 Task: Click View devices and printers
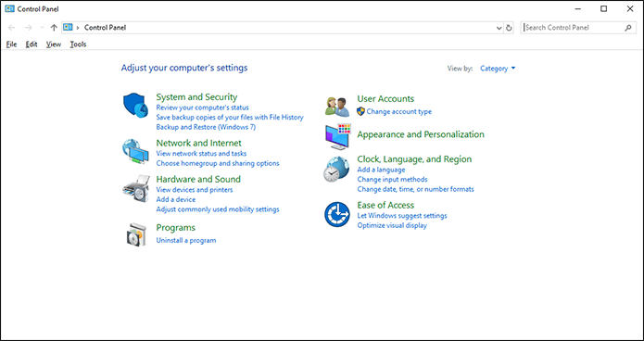coord(195,190)
